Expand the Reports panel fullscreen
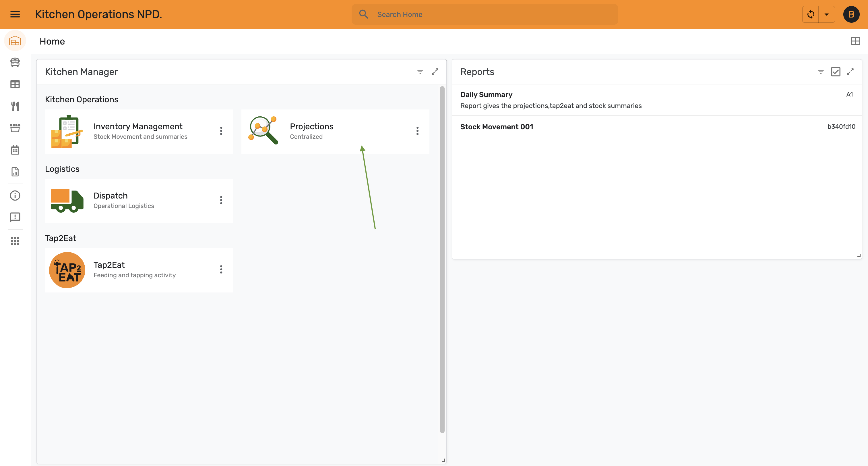This screenshot has width=868, height=466. point(850,72)
